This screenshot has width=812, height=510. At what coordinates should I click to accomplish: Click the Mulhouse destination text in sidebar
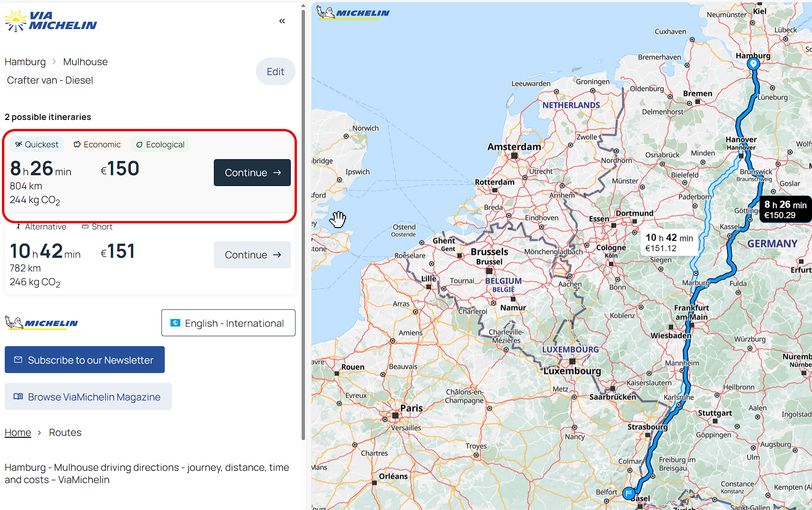85,62
